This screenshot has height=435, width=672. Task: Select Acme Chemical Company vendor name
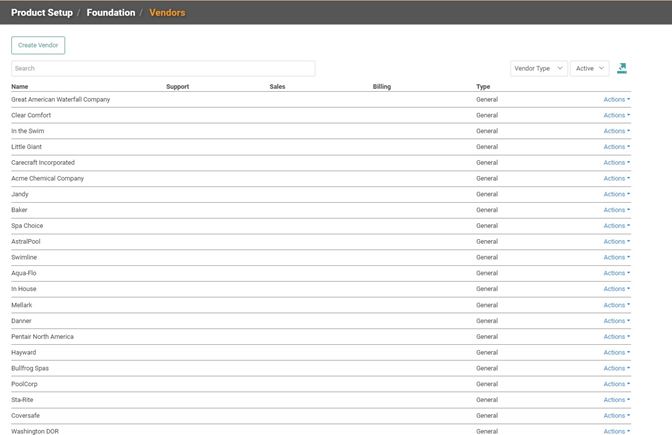click(x=48, y=179)
